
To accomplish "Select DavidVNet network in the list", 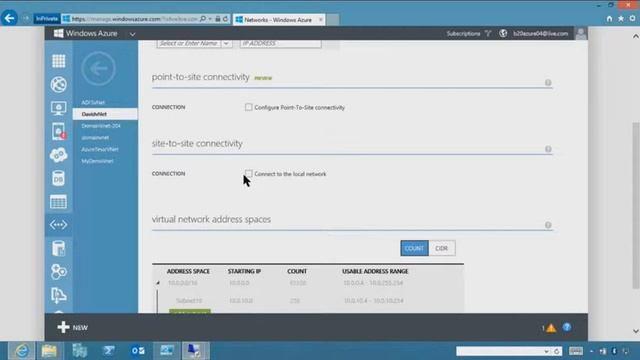I will (105, 114).
